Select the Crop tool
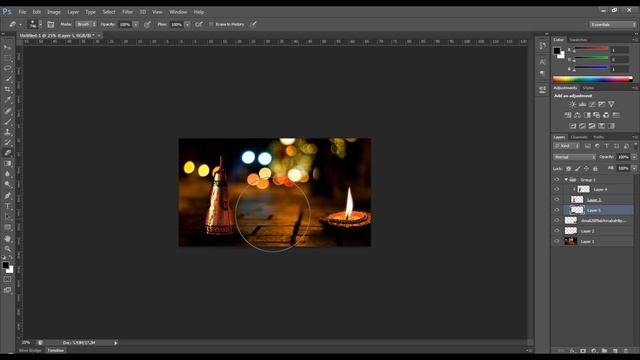 click(7, 89)
